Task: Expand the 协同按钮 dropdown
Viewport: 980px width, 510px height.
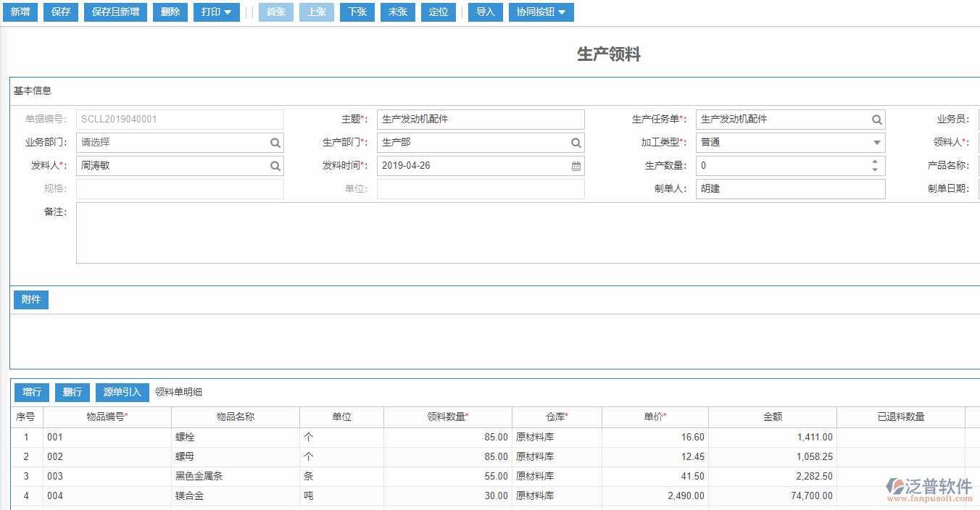Action: 541,12
